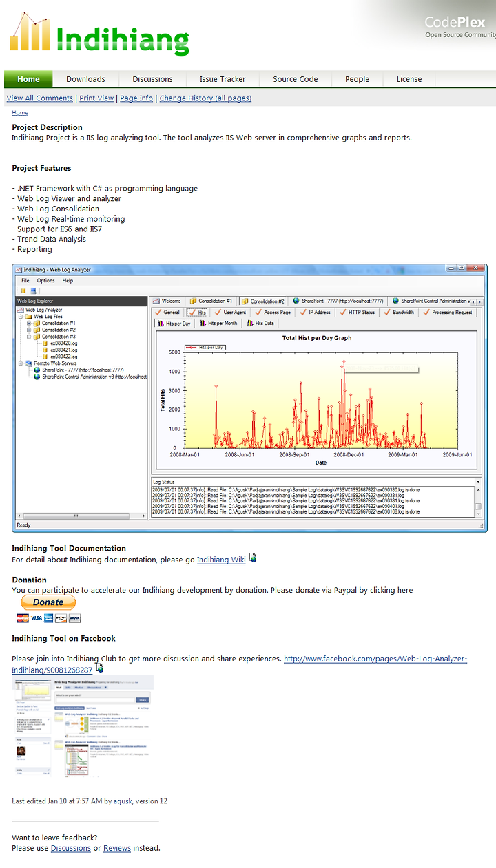Viewport: 496px width, 868px height.
Task: Click the Indihiang logo
Action: [100, 34]
